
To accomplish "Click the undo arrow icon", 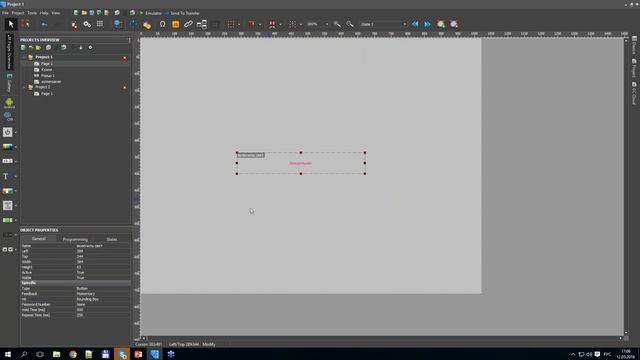I will click(44, 24).
